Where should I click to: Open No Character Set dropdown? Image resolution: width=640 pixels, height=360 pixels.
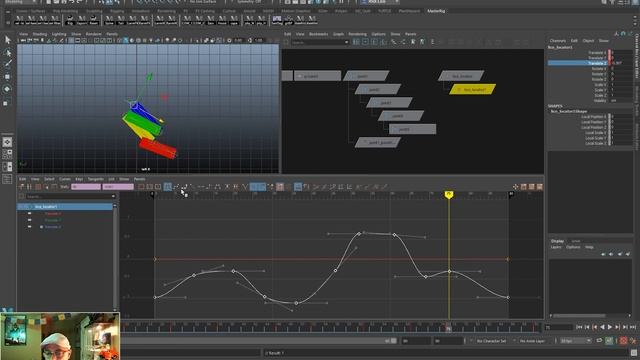(x=491, y=340)
